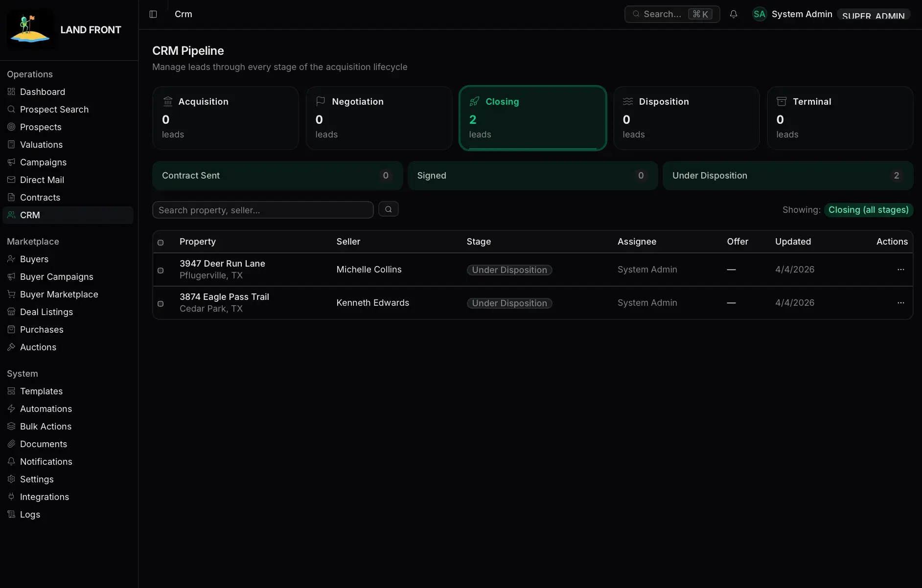This screenshot has height=588, width=922.
Task: Click the Purchases icon
Action: [x=11, y=329]
